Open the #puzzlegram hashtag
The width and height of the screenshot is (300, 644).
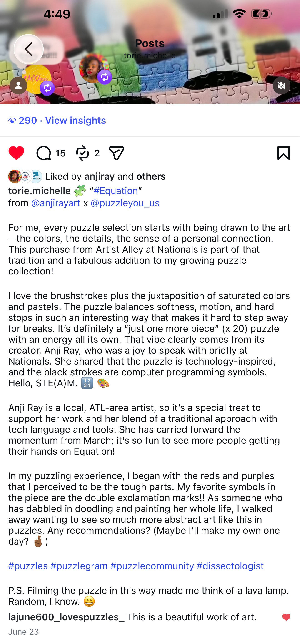[79, 566]
